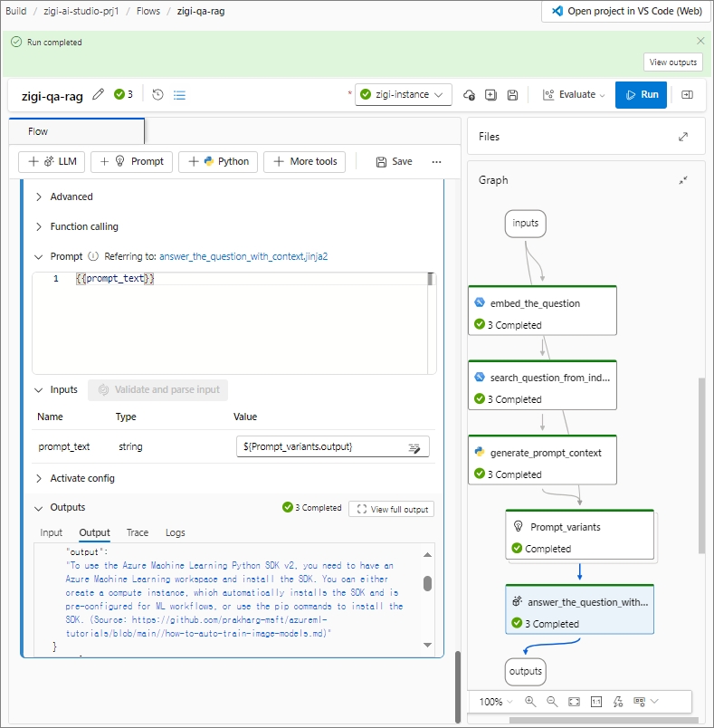Image resolution: width=714 pixels, height=728 pixels.
Task: Click the cloud deploy icon
Action: [469, 95]
